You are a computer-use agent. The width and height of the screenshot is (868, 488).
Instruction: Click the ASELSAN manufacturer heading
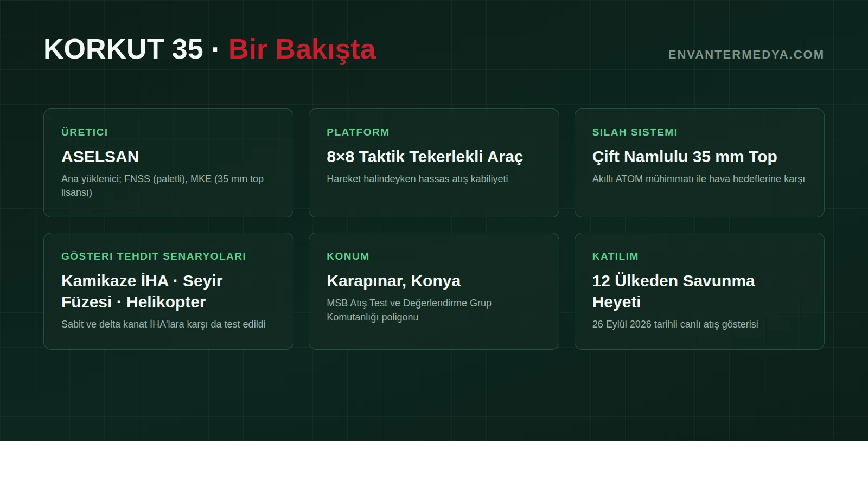[100, 157]
